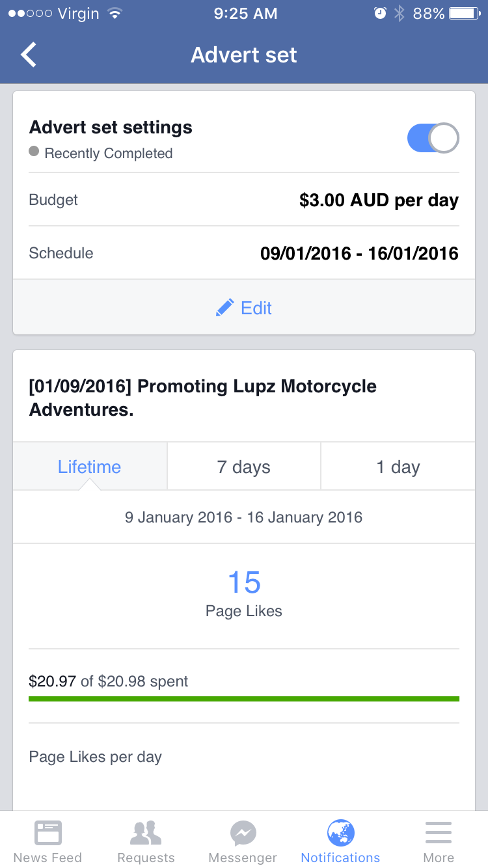Screen dimensions: 488x868
Task: Tap the pencil Edit icon
Action: (x=224, y=308)
